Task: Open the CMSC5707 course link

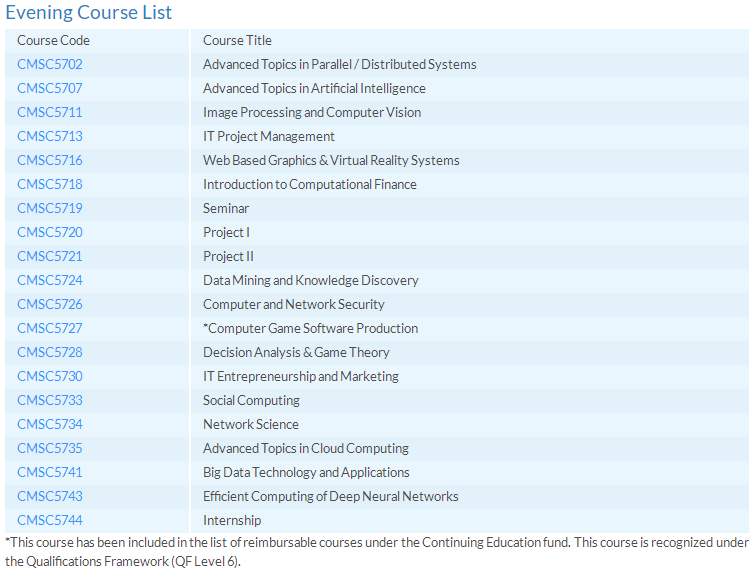Action: click(x=50, y=88)
